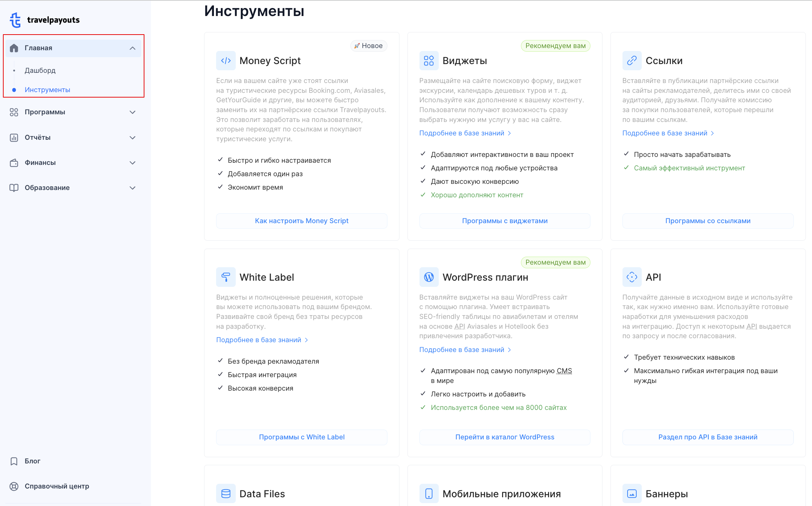This screenshot has height=506, width=812.
Task: Click Программы с White Label button
Action: (x=302, y=437)
